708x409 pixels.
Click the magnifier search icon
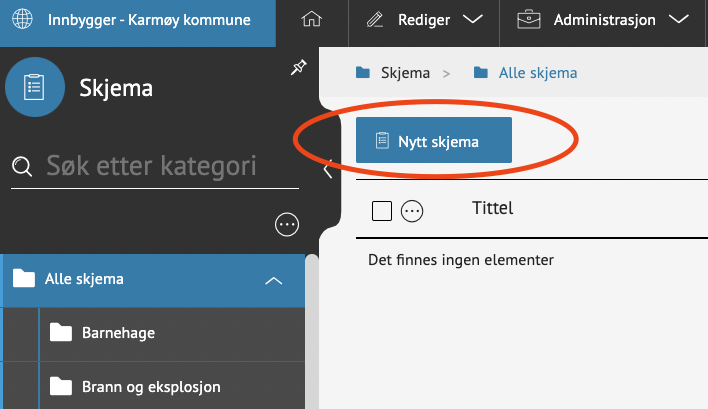[22, 166]
